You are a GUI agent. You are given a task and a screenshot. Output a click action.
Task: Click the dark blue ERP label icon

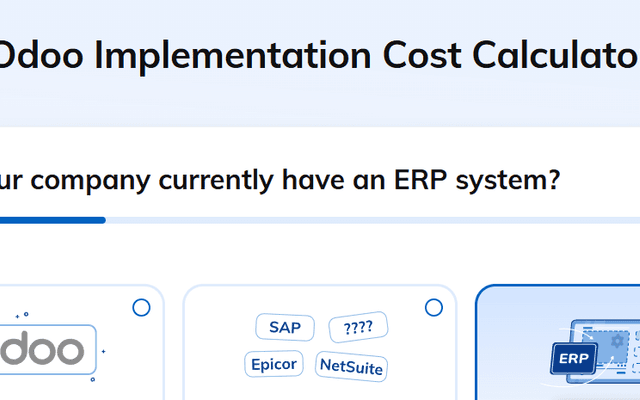click(573, 358)
